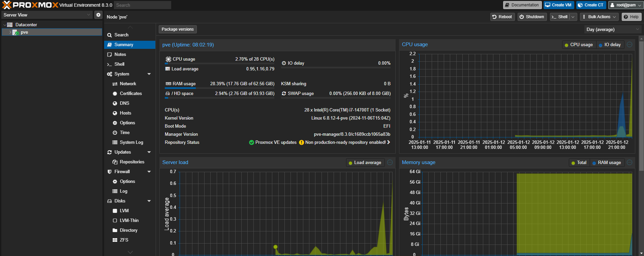Click the Create VM button

558,5
